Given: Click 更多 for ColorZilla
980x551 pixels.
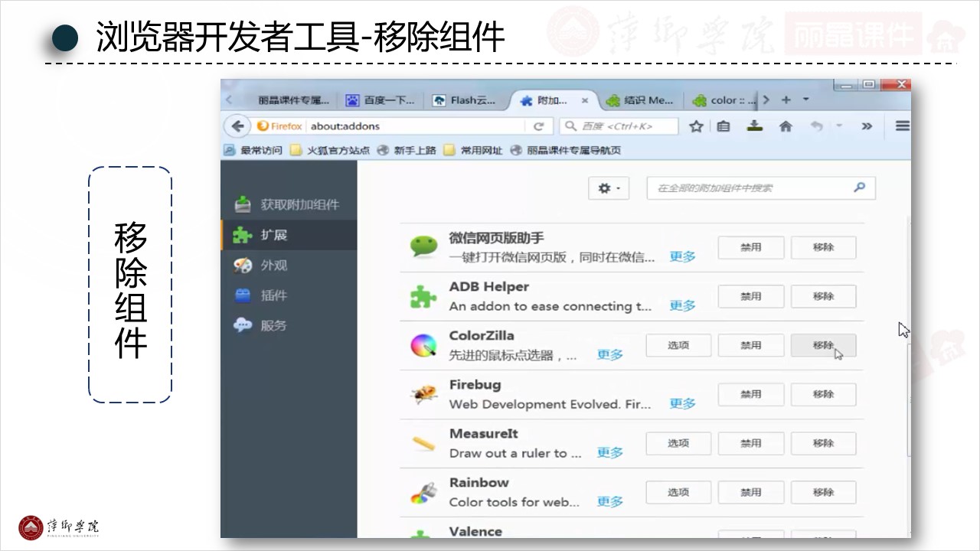Looking at the screenshot, I should coord(610,355).
